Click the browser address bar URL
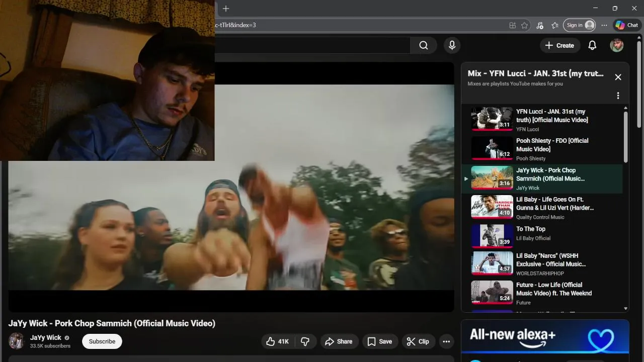 point(236,25)
